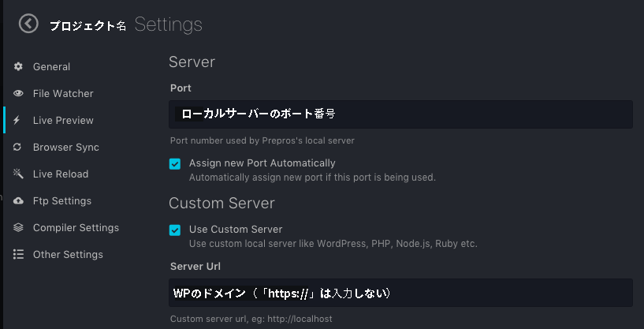This screenshot has width=644, height=329.
Task: Switch to File Watcher settings
Action: tap(63, 93)
